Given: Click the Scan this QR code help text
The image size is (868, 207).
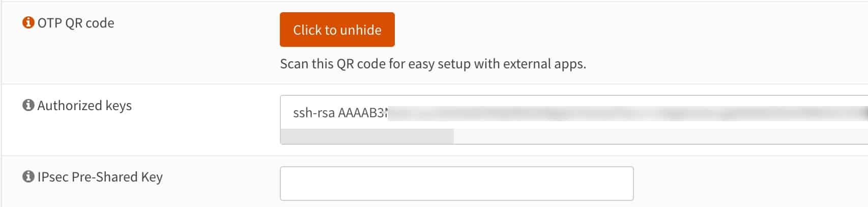Looking at the screenshot, I should (432, 64).
